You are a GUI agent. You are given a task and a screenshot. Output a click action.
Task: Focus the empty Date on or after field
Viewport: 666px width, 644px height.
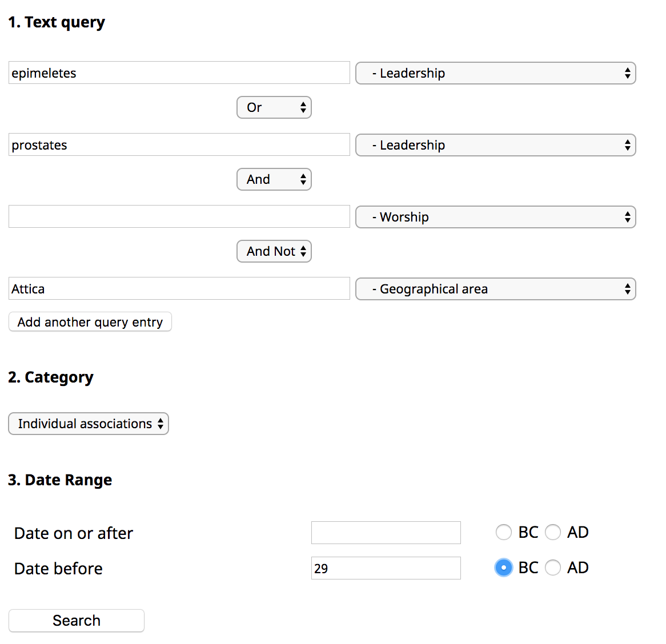386,533
